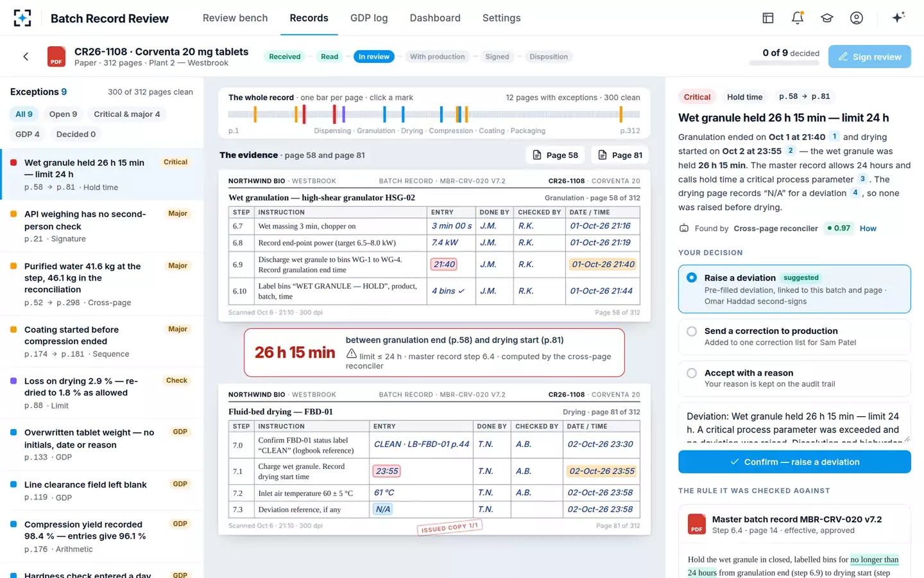The width and height of the screenshot is (924, 578).
Task: Open the notifications bell
Action: 798,18
